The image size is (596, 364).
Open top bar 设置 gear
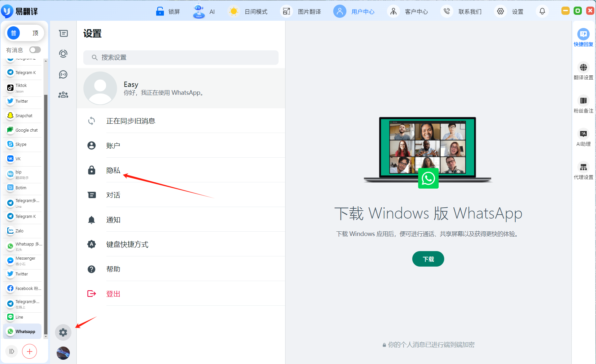pos(501,12)
